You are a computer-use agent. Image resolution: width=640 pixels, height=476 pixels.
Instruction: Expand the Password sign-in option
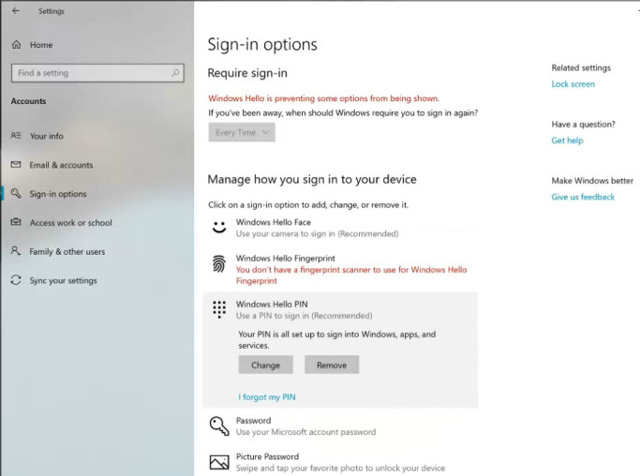point(340,426)
